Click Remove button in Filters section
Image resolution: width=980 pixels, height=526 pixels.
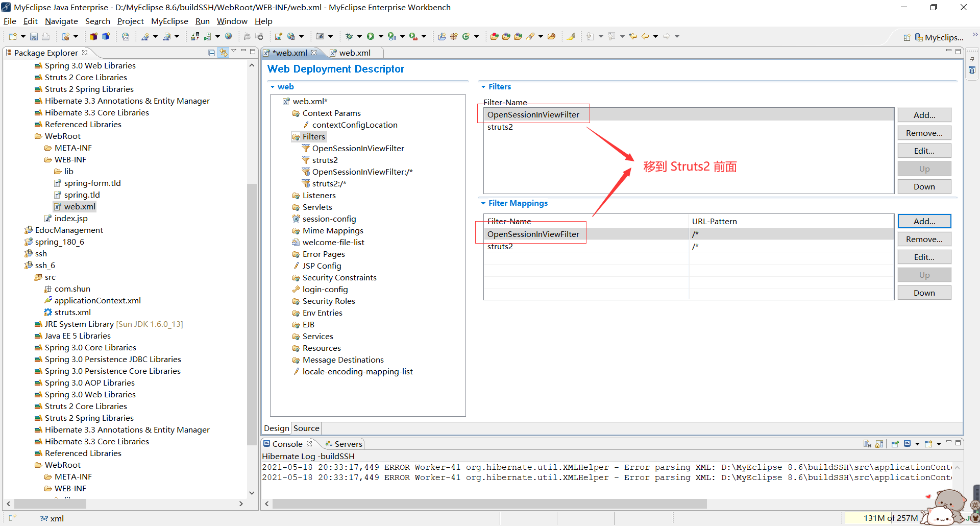tap(924, 133)
